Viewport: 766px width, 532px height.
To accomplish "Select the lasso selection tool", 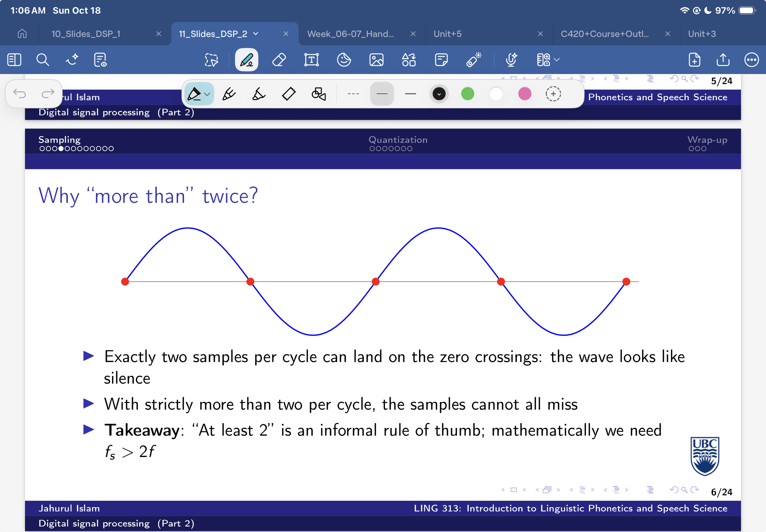I will (211, 60).
